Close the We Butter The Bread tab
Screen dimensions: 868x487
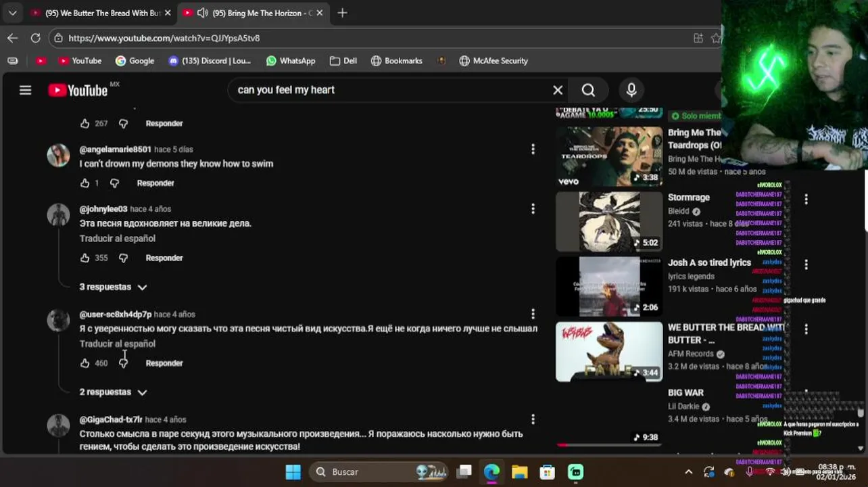click(168, 13)
